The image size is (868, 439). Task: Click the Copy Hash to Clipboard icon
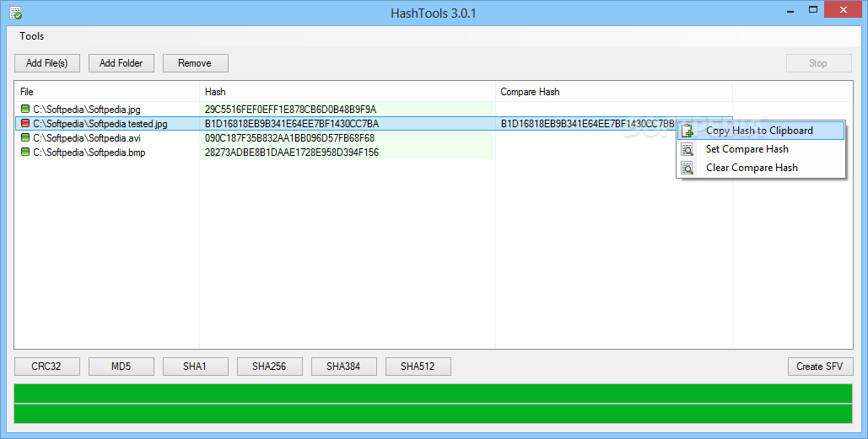coord(687,131)
